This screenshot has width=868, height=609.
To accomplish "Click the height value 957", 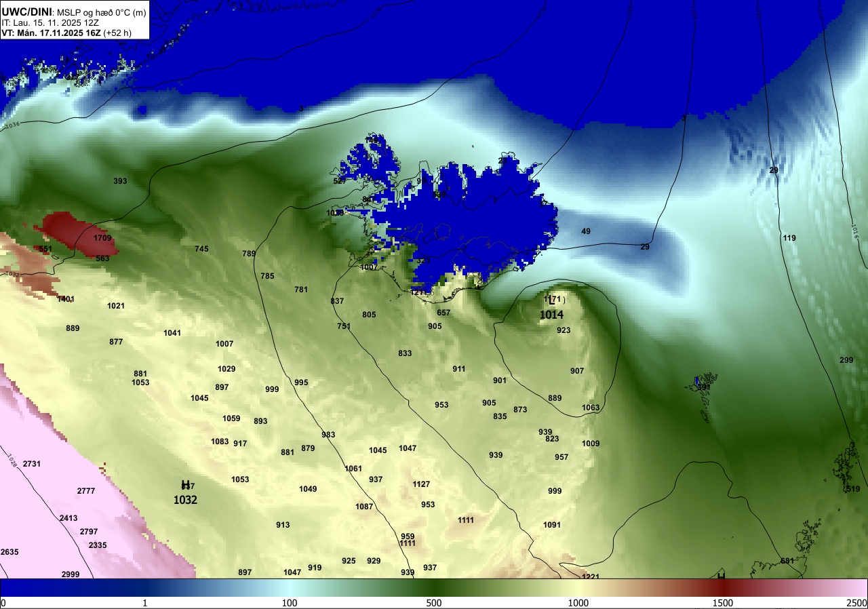I will 561,457.
